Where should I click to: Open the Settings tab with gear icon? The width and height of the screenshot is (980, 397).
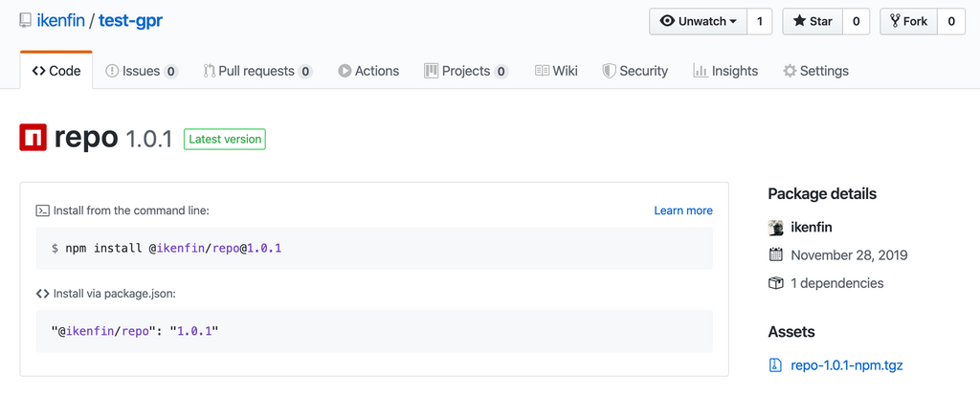tap(815, 71)
